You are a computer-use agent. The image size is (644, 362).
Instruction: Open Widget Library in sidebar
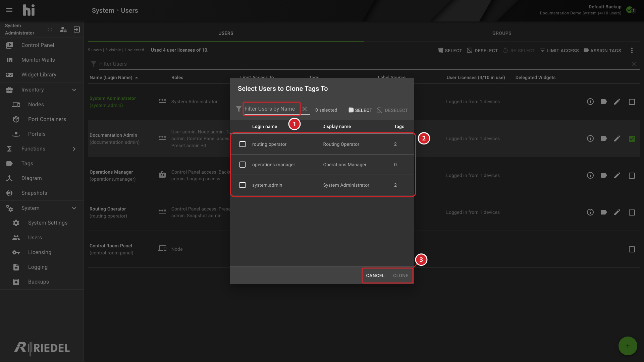pos(42,75)
